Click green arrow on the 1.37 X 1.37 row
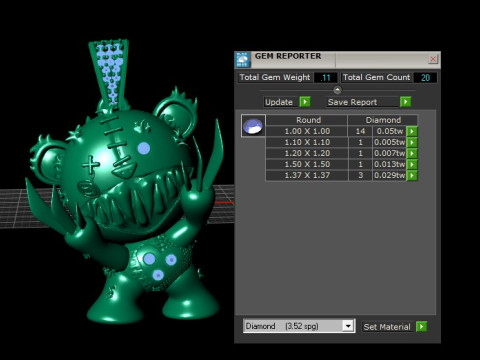This screenshot has width=480, height=360. (412, 175)
